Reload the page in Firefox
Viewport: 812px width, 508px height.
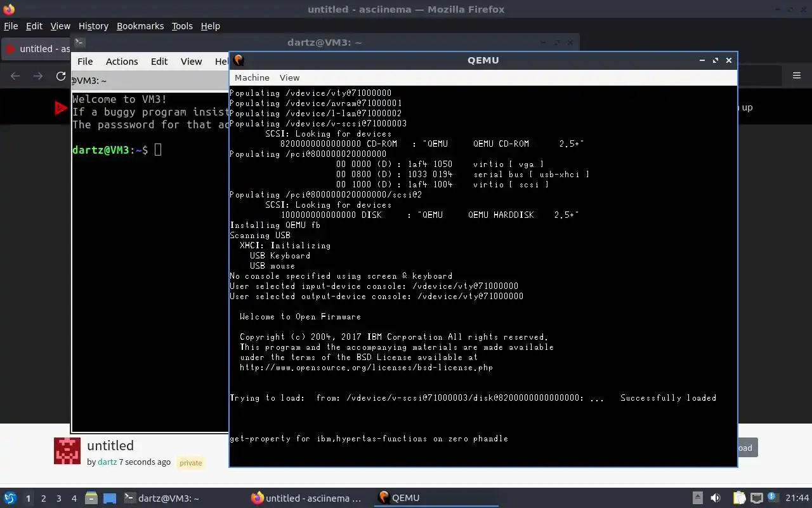(61, 76)
